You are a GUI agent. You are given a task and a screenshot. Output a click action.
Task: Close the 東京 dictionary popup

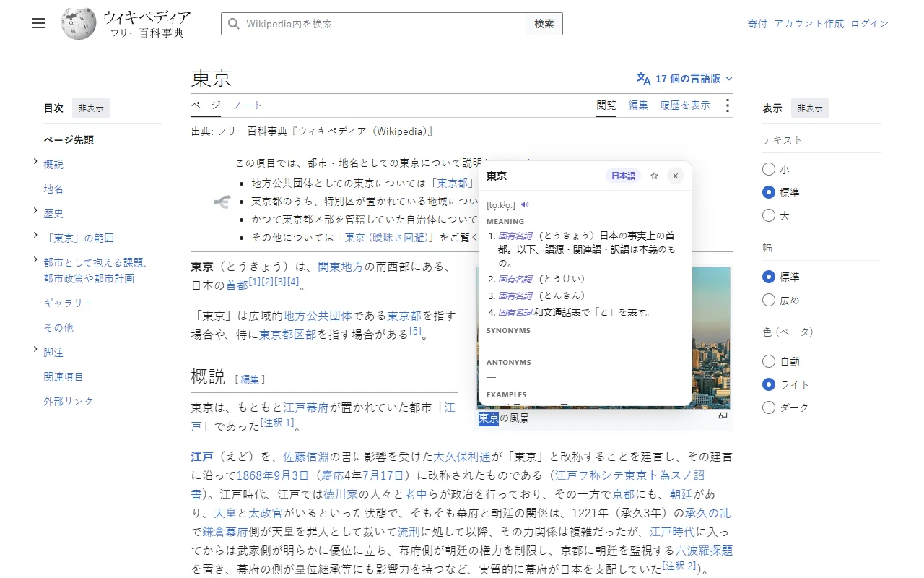coord(675,176)
